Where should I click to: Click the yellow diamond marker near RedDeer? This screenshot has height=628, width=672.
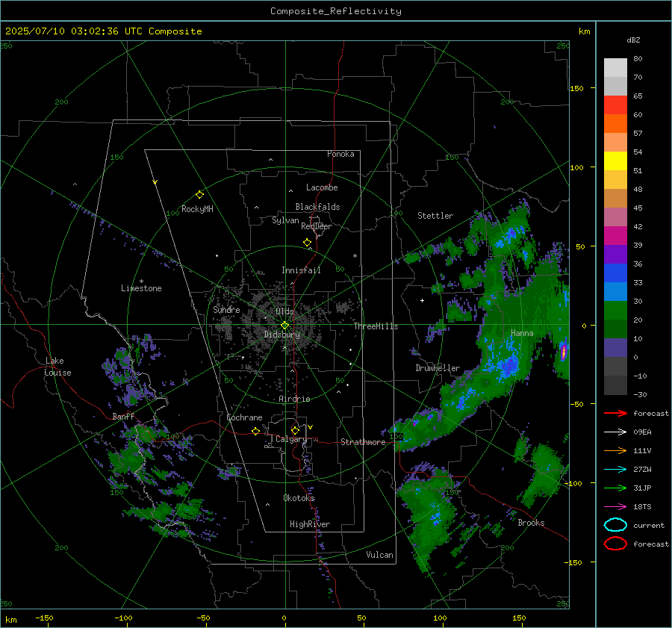click(x=308, y=242)
